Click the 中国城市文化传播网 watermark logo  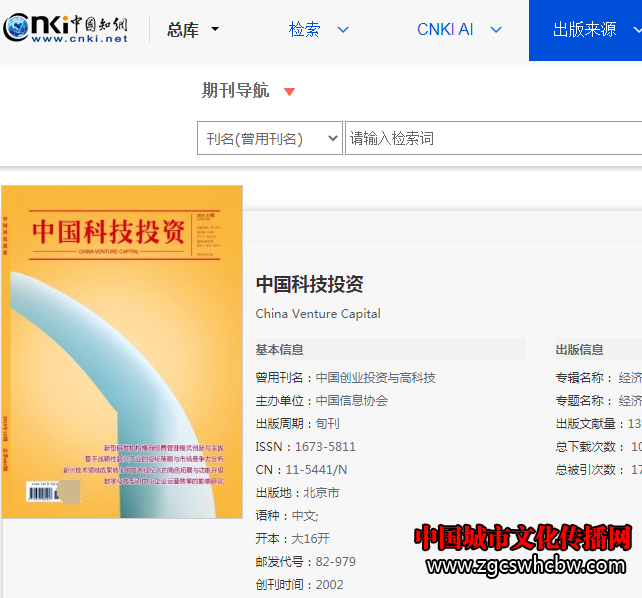524,538
